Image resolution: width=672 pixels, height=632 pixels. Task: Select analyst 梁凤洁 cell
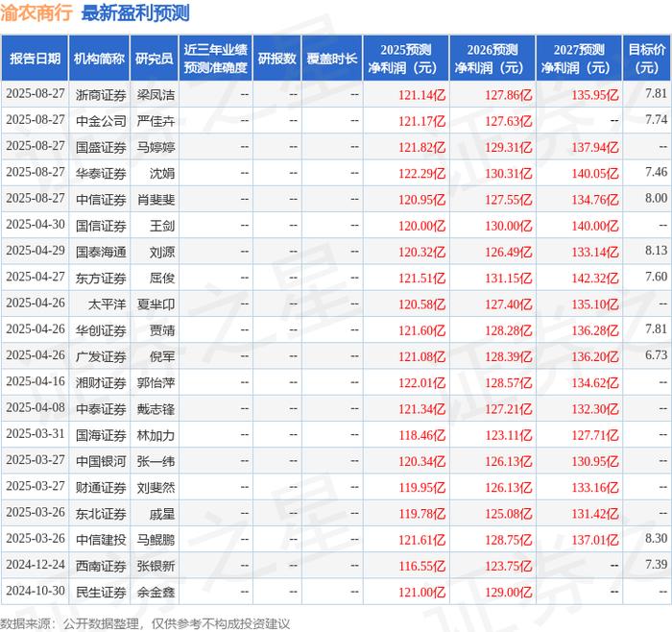click(156, 95)
